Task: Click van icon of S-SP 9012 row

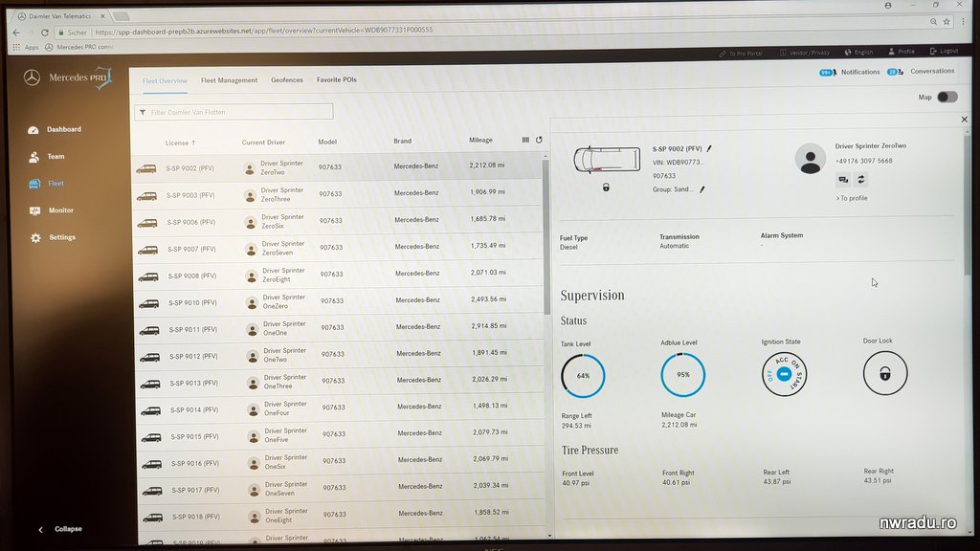Action: [150, 358]
